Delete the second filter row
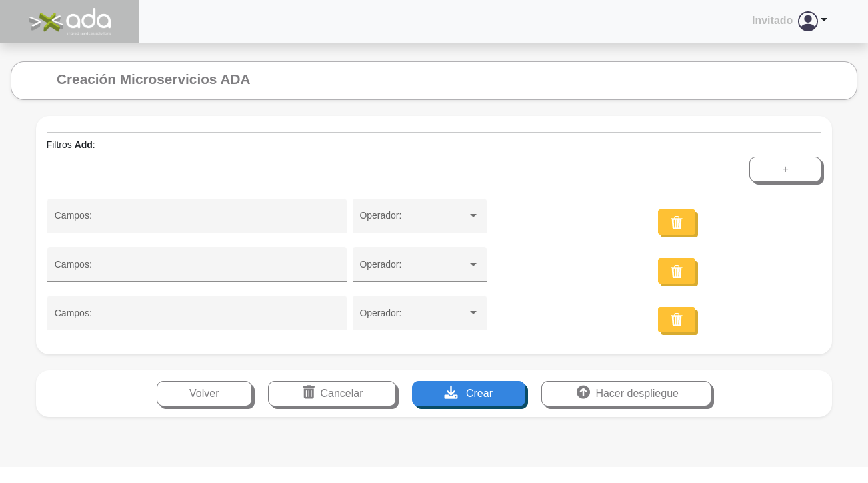The height and width of the screenshot is (483, 868). [x=677, y=272]
